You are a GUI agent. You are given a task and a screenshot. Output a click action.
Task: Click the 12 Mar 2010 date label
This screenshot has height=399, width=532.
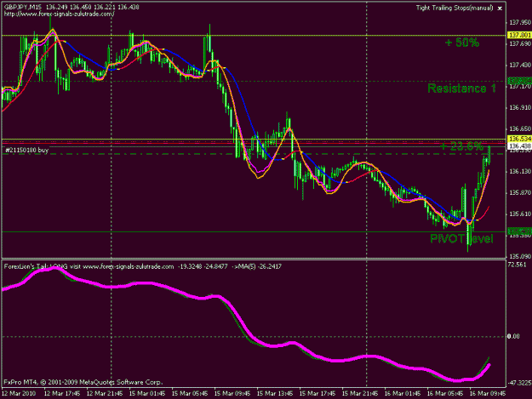[19, 394]
